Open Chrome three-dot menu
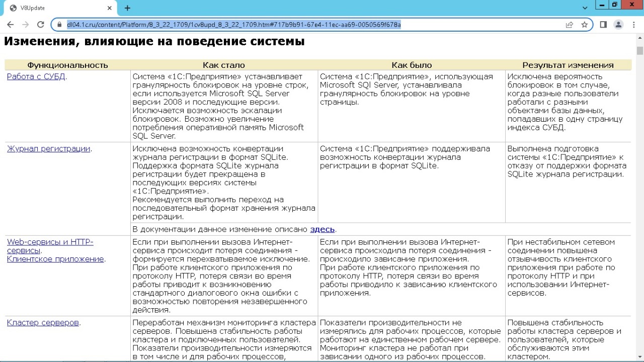 click(633, 25)
